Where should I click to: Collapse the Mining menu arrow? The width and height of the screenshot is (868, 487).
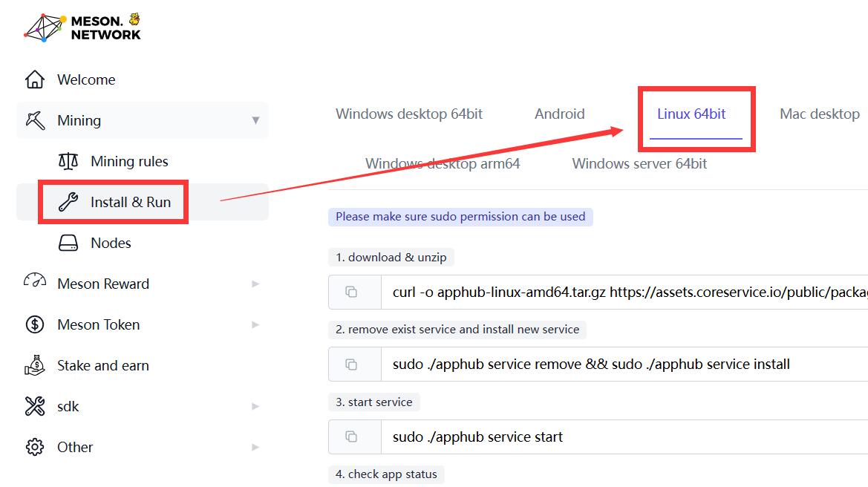pos(255,120)
